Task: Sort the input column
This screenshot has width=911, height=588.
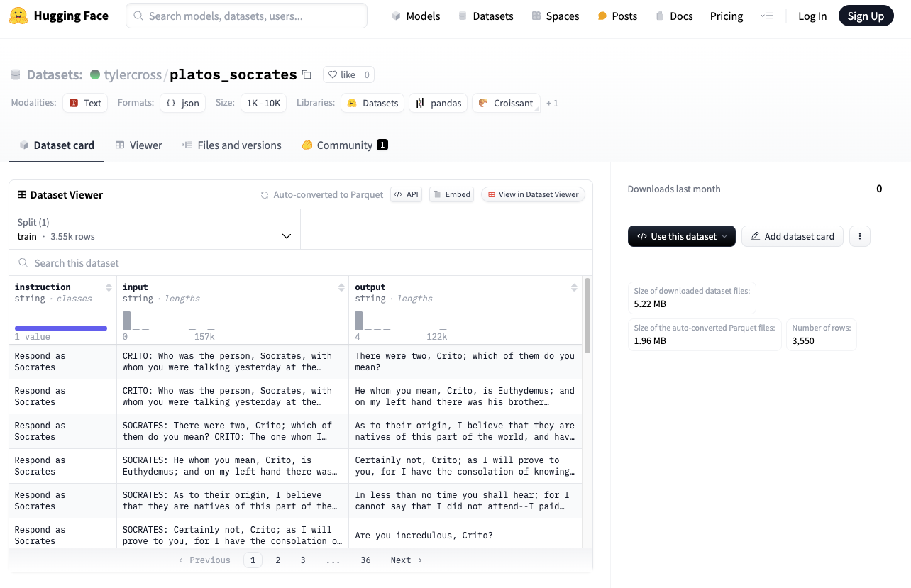Action: pyautogui.click(x=341, y=287)
